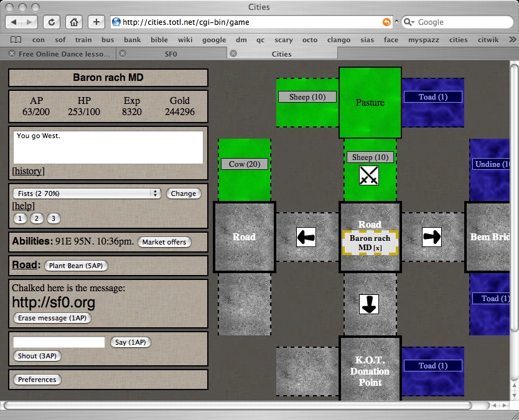The image size is (519, 420).
Task: Select weapon preset button 2
Action: [x=37, y=218]
